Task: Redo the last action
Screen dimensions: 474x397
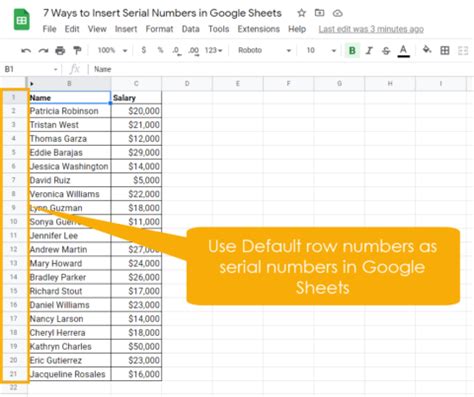Action: [x=43, y=51]
